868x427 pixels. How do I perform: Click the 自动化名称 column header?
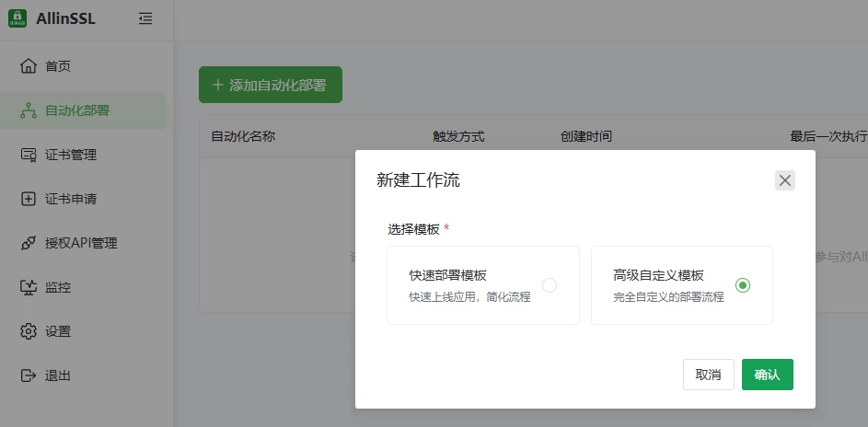243,136
